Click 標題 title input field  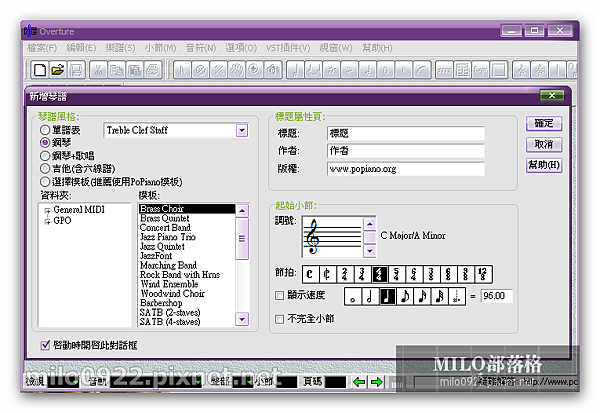coord(406,134)
